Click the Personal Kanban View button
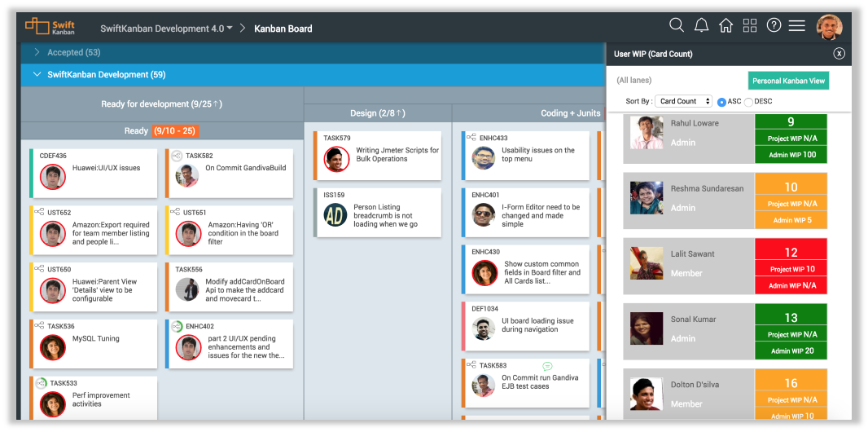Screen dimensions: 868x432 (x=788, y=81)
